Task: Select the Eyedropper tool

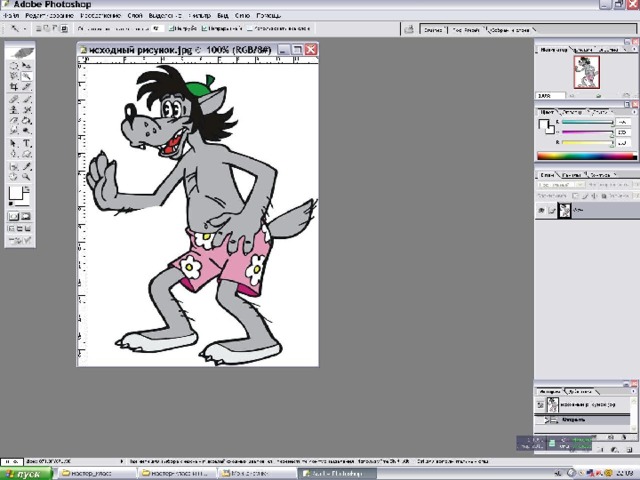Action: point(27,167)
